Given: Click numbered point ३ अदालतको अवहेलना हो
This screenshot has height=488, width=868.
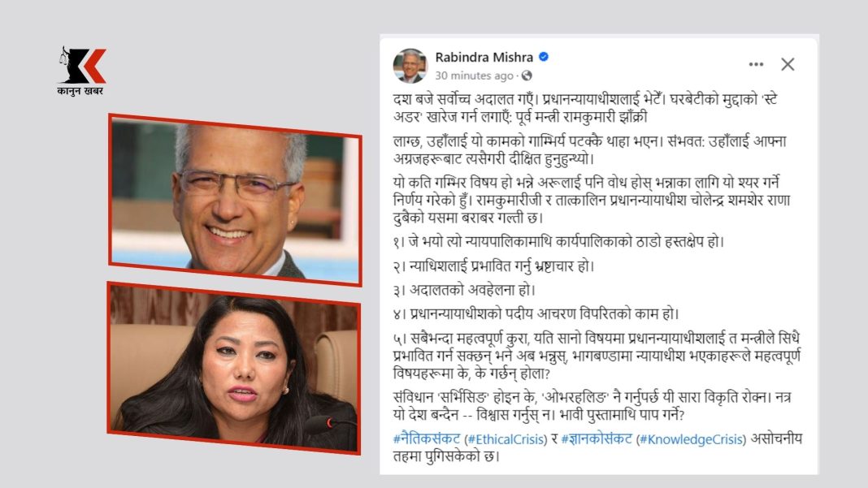Looking at the screenshot, I should [x=464, y=290].
